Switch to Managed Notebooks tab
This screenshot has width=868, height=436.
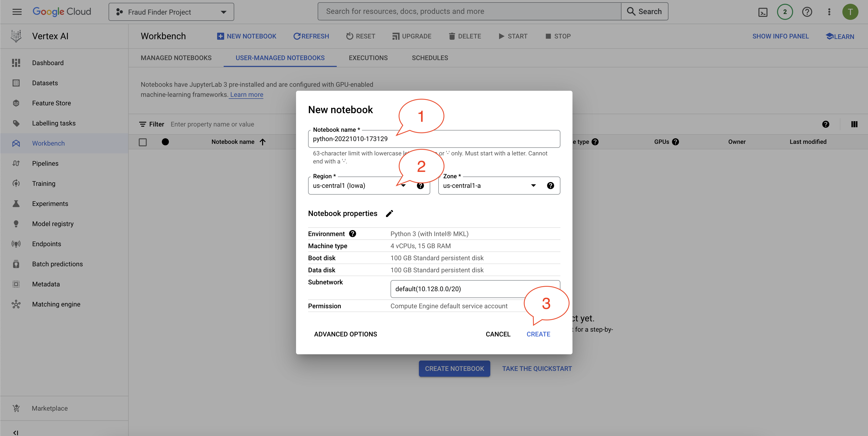point(176,58)
